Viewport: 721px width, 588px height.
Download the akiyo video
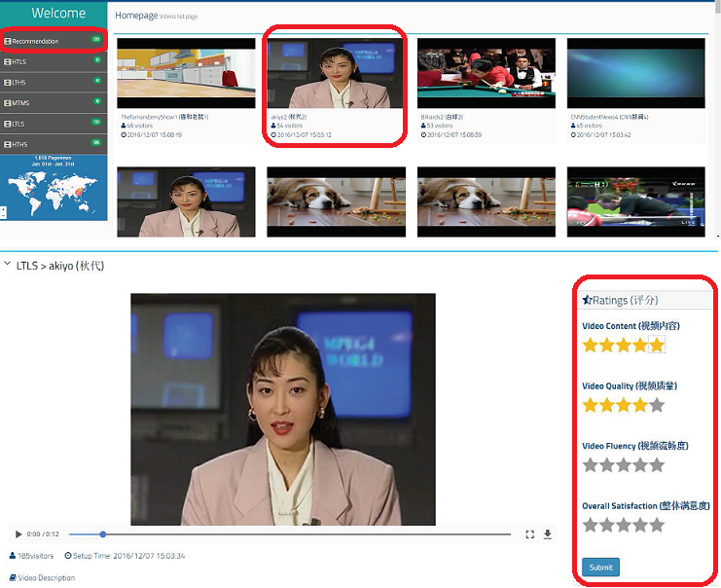click(x=548, y=534)
